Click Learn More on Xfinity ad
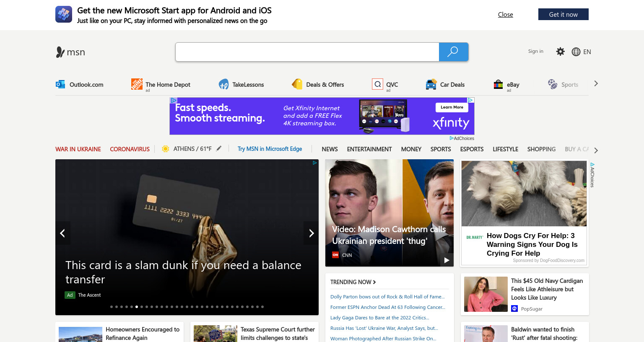This screenshot has width=644, height=342. [x=452, y=107]
